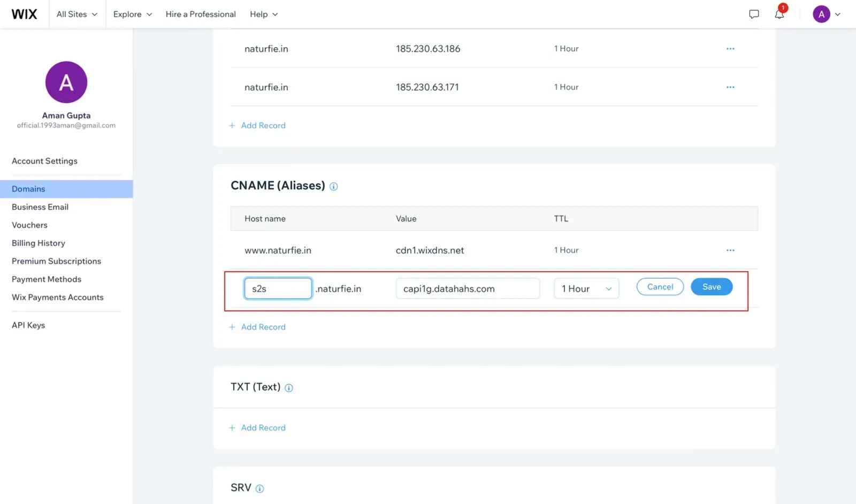Open Business Email section
856x504 pixels.
click(x=40, y=207)
